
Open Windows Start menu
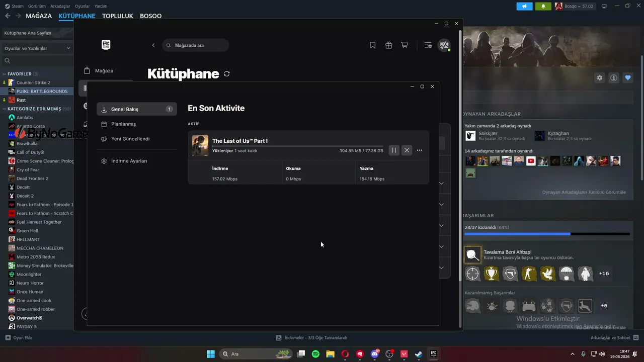coord(211,354)
